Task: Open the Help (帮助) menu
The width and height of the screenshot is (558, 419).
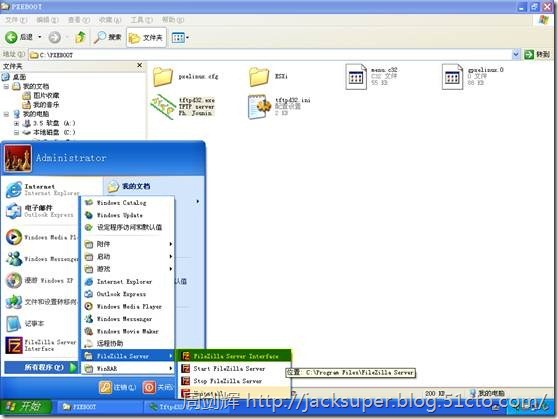Action: coord(173,20)
